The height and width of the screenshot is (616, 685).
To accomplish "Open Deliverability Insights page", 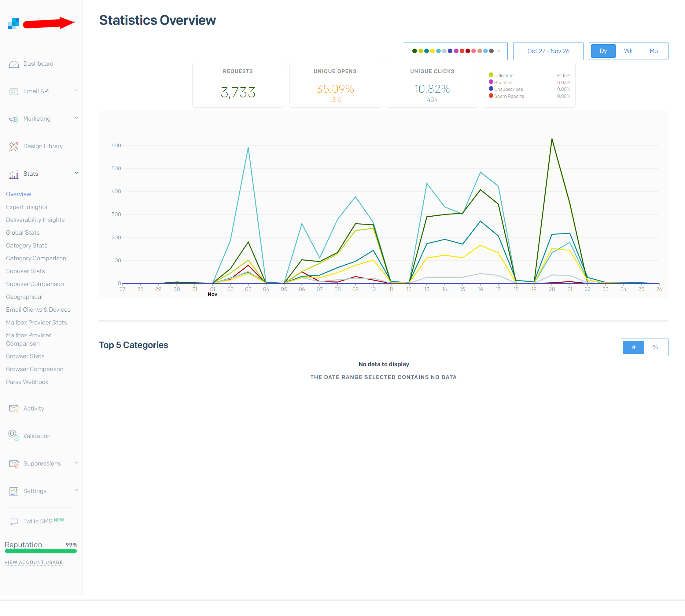I will [35, 220].
